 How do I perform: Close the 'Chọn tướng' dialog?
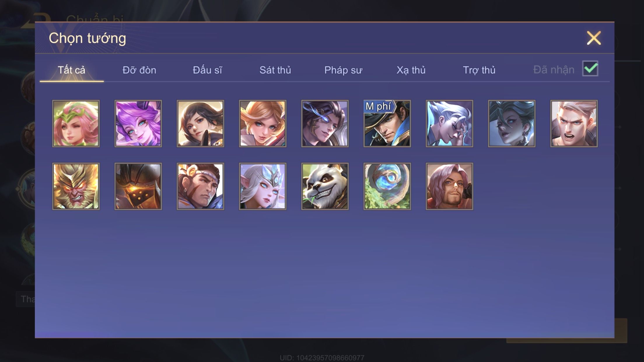pos(594,38)
